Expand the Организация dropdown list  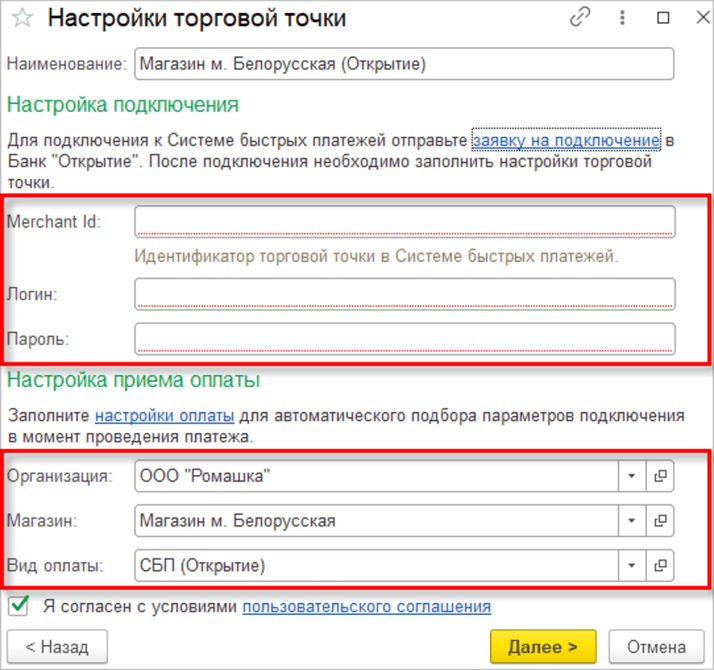click(x=632, y=476)
